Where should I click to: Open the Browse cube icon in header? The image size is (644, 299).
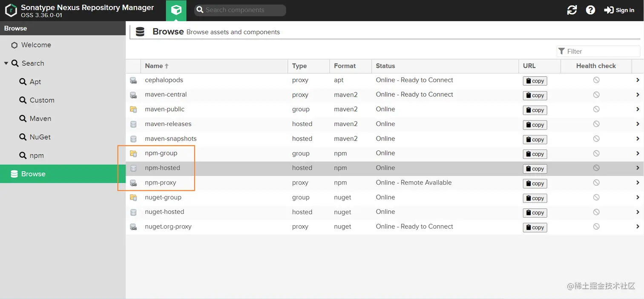coord(176,10)
